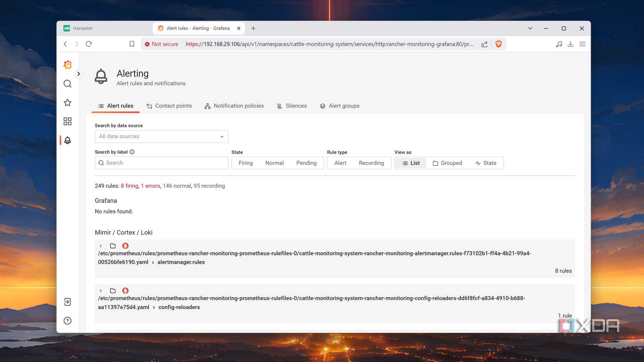Filter state by Pending
The width and height of the screenshot is (644, 362).
(x=306, y=163)
